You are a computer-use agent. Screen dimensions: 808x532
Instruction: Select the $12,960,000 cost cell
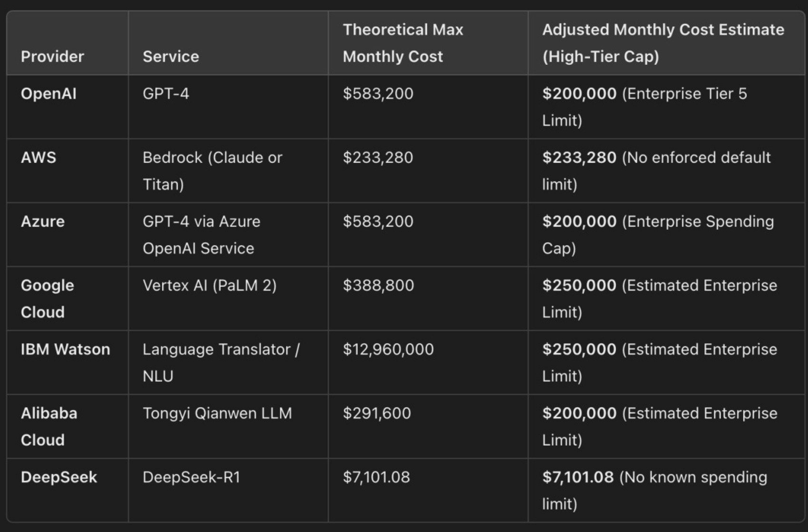pos(388,349)
